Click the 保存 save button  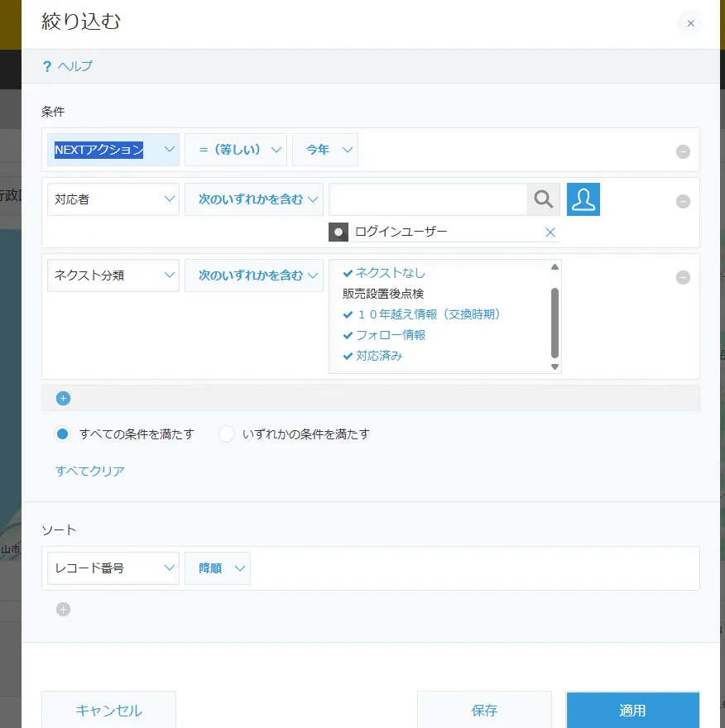tap(484, 711)
